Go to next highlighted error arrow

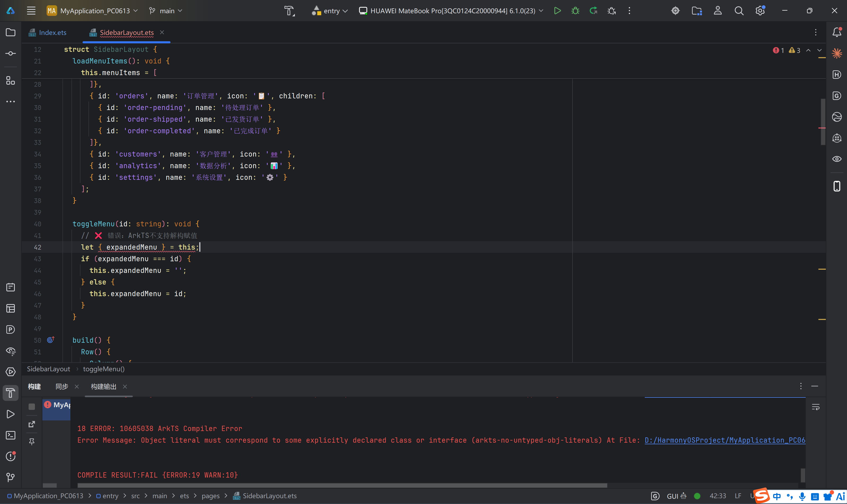819,50
